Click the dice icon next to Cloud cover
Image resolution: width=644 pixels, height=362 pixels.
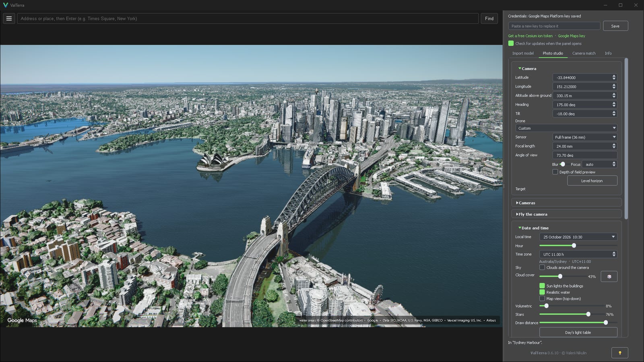tap(609, 276)
